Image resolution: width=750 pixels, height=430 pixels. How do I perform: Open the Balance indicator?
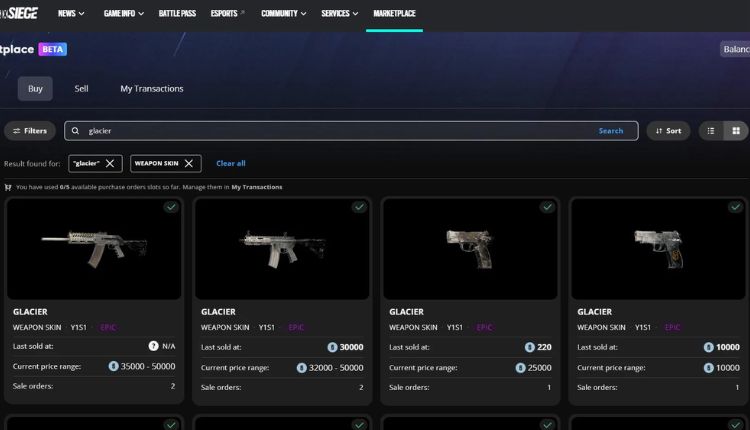tap(735, 49)
